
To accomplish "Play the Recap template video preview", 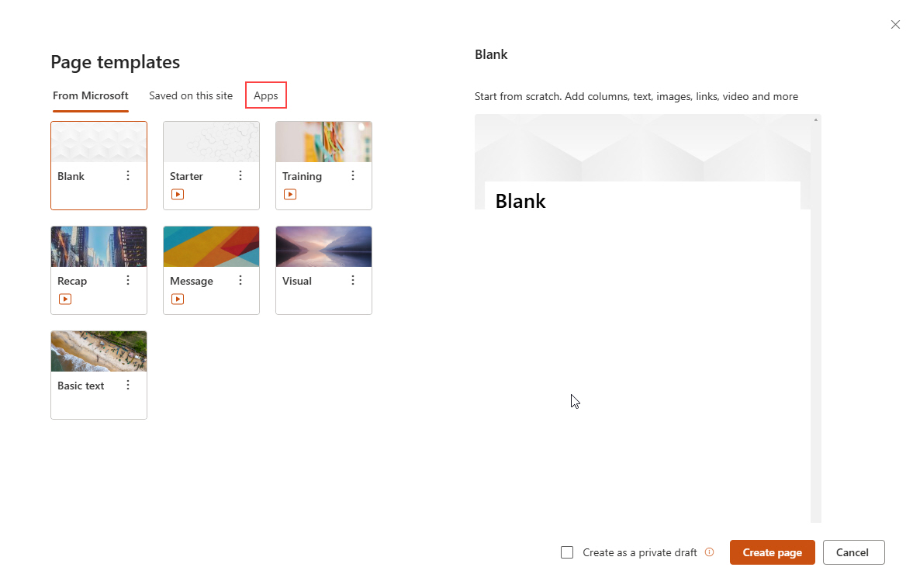I will tap(65, 299).
